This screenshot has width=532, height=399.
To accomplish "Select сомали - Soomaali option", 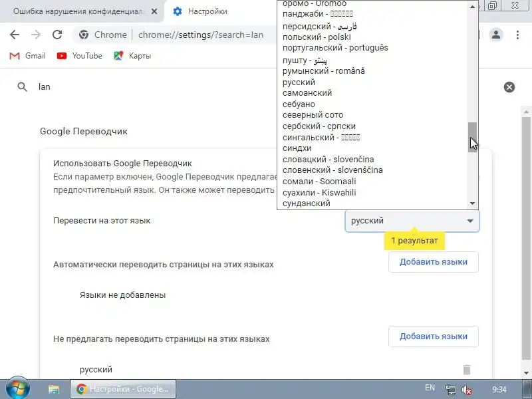I will coord(372,181).
